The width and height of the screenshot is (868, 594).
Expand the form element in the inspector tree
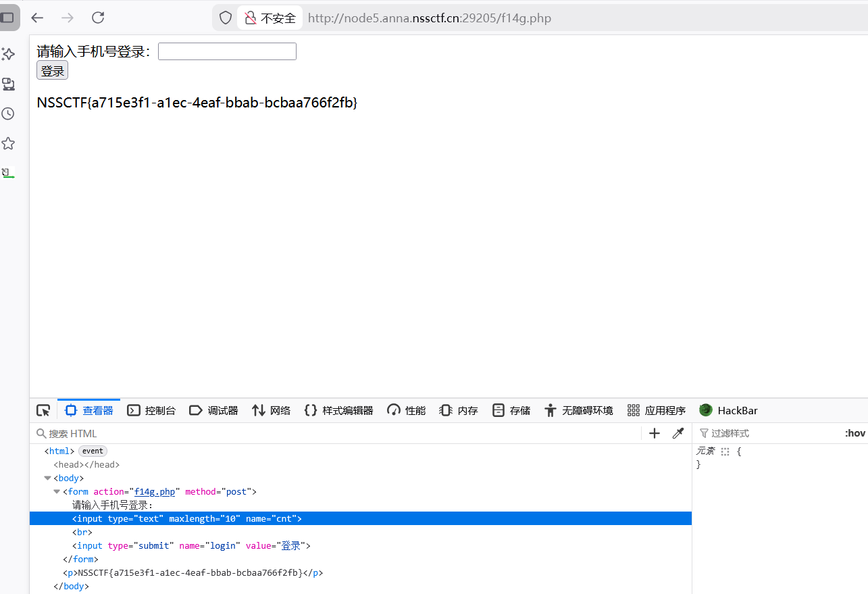pos(57,491)
